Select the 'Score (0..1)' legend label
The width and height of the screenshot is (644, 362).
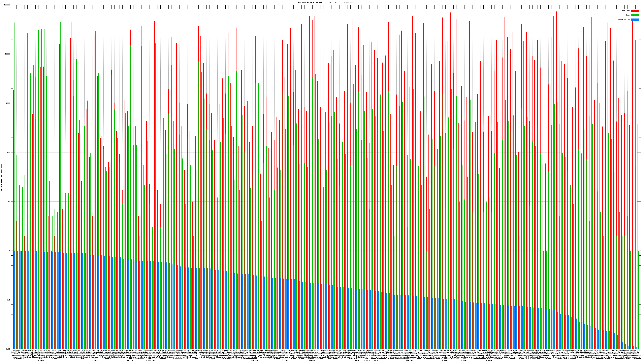pos(624,20)
